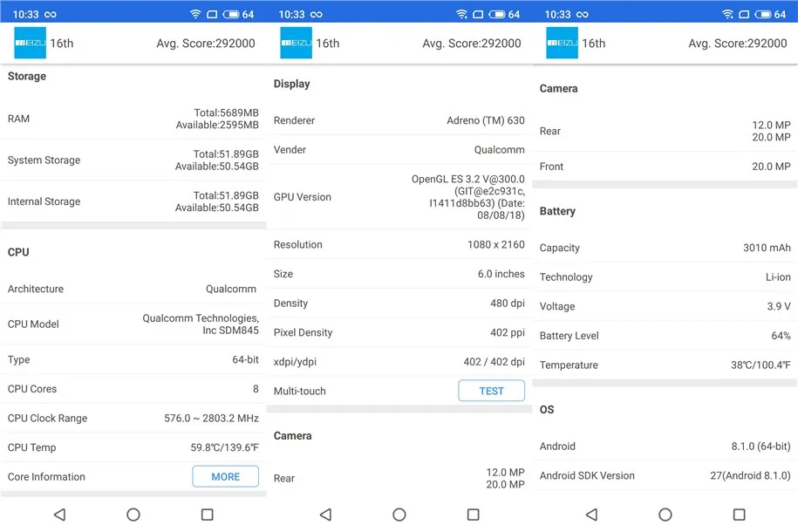Tap the Storage section heading
798x532 pixels.
click(27, 77)
